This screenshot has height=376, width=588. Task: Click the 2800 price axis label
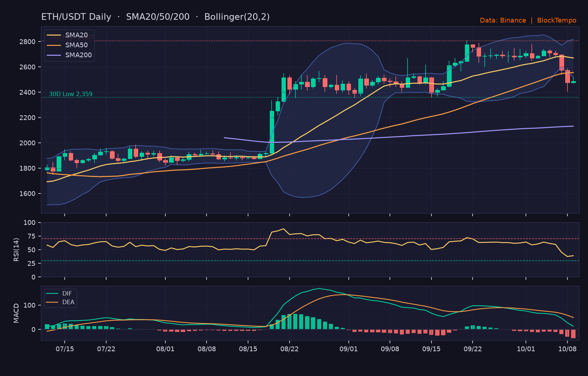tap(28, 41)
